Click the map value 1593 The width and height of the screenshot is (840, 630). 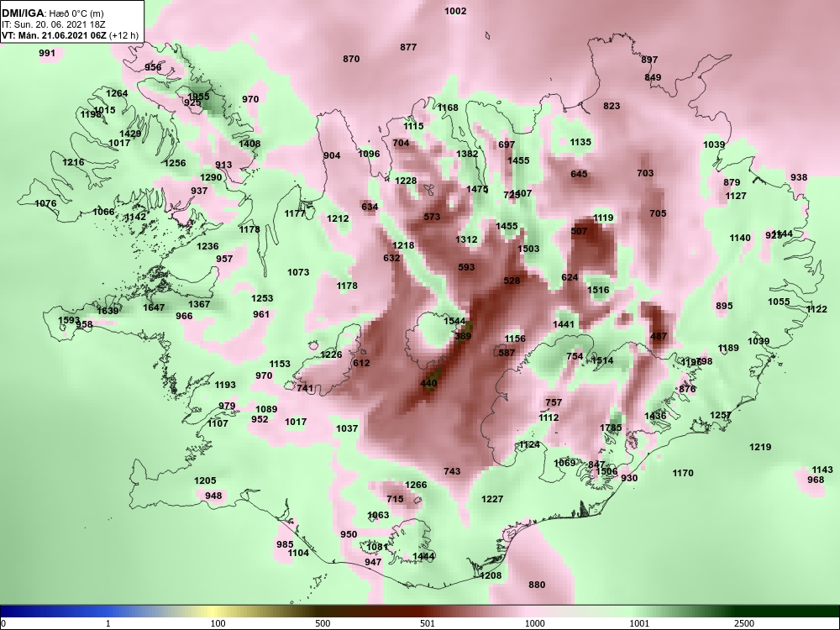pos(69,320)
